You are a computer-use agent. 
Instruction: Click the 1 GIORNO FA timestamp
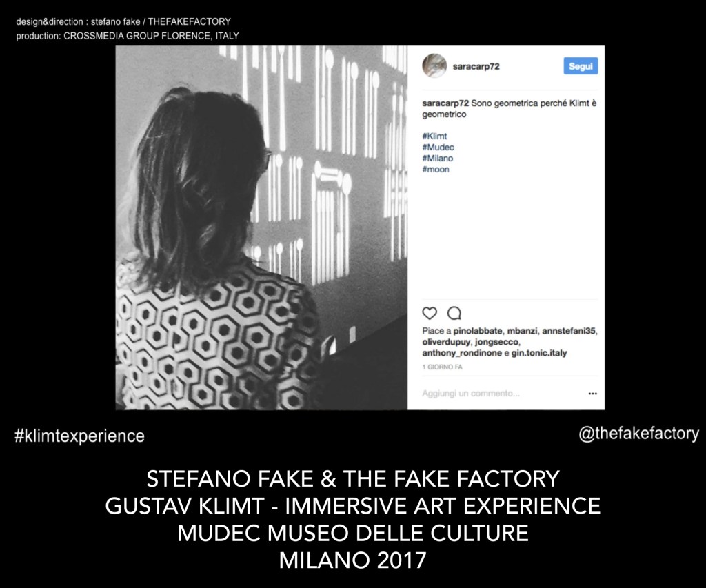[x=442, y=367]
